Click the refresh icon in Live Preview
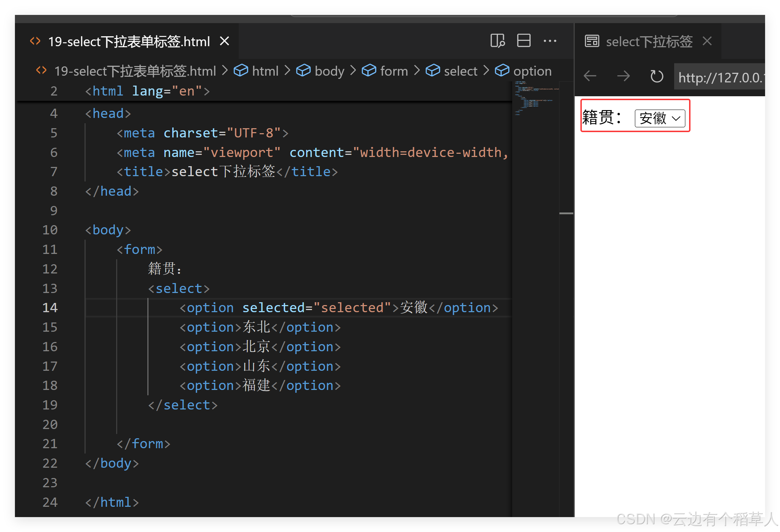Screen dimensions: 780x532 (656, 76)
